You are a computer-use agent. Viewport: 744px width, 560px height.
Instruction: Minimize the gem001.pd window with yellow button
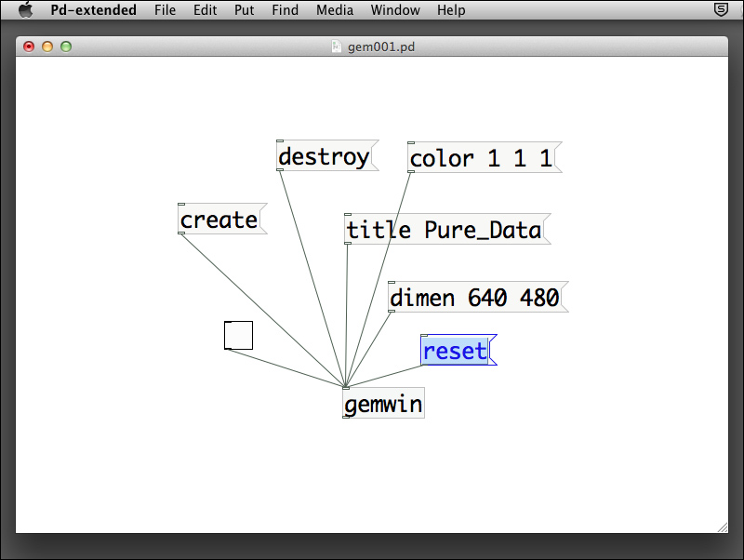47,47
